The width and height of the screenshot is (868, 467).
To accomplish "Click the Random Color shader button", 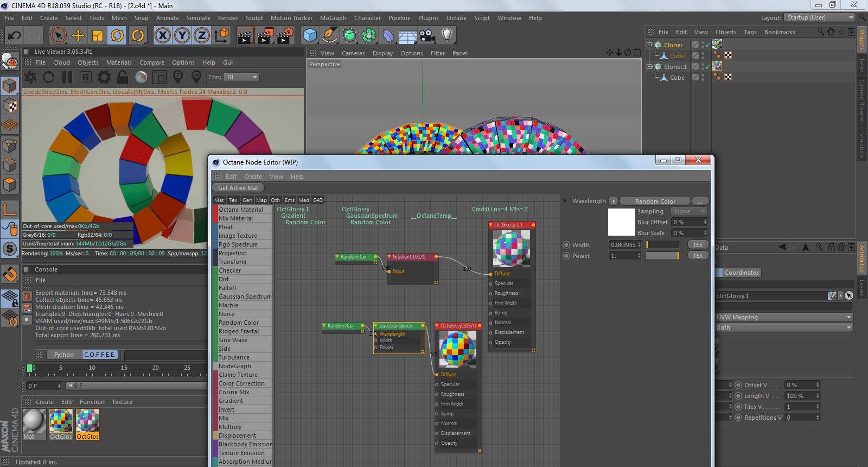I will (x=655, y=201).
